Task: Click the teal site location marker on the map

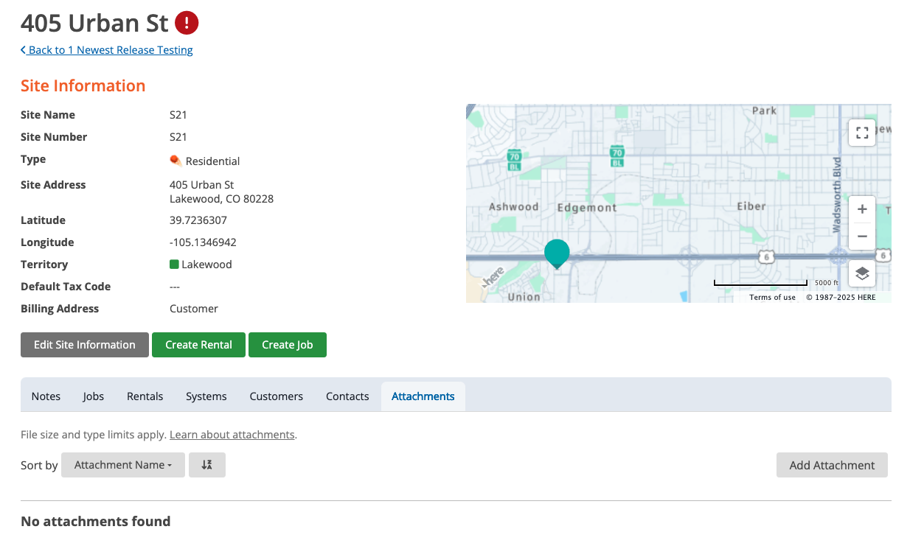Action: 557,253
